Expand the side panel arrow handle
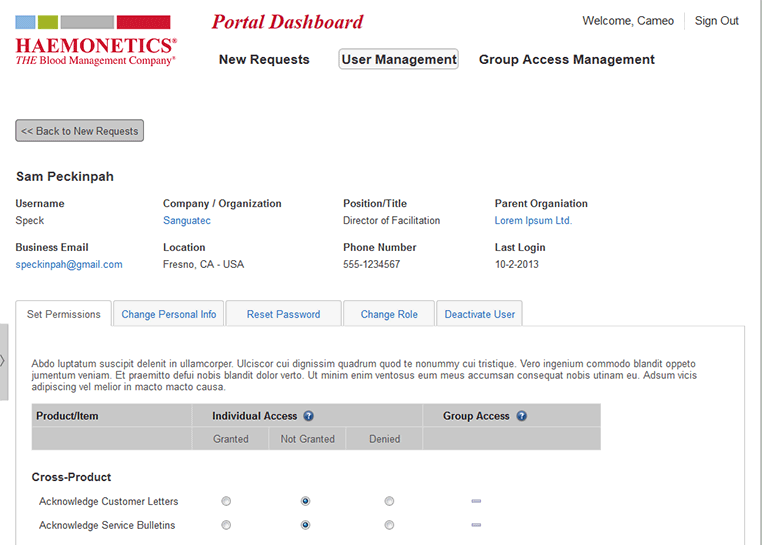778x545 pixels. click(3, 361)
